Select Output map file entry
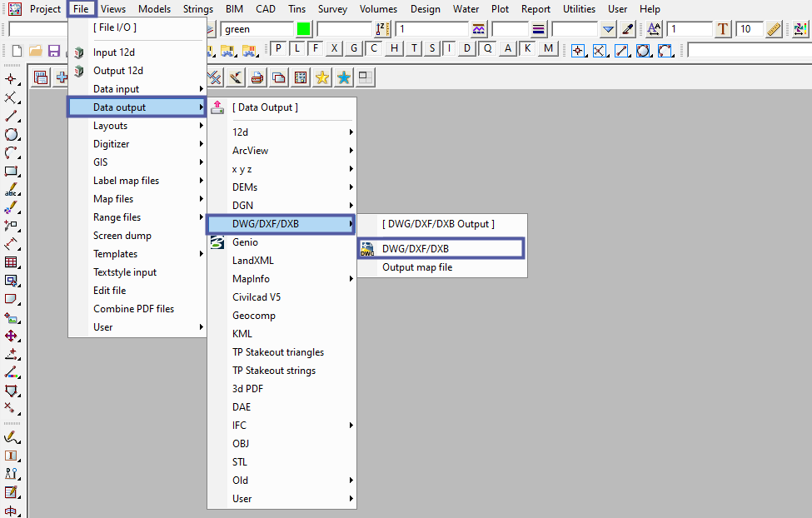Viewport: 812px width, 518px height. click(417, 267)
